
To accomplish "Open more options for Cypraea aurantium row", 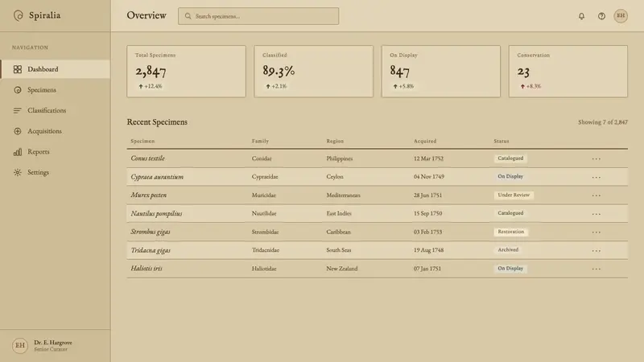I will click(x=597, y=177).
